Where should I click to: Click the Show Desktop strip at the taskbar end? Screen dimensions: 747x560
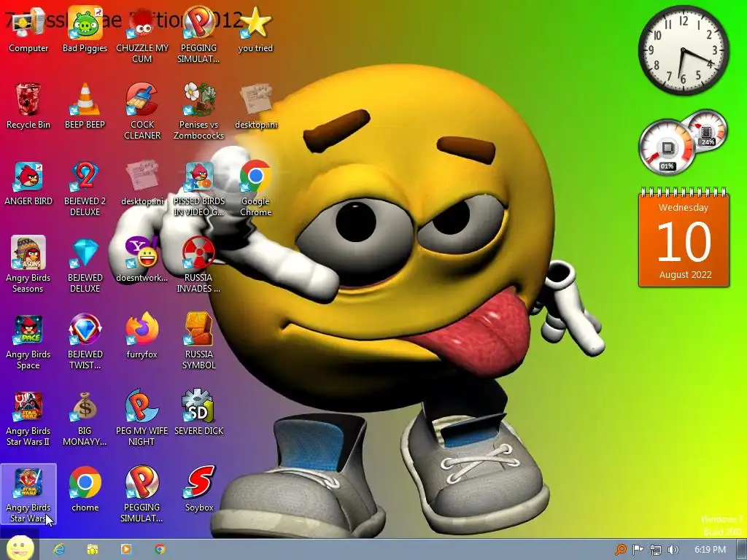741,550
